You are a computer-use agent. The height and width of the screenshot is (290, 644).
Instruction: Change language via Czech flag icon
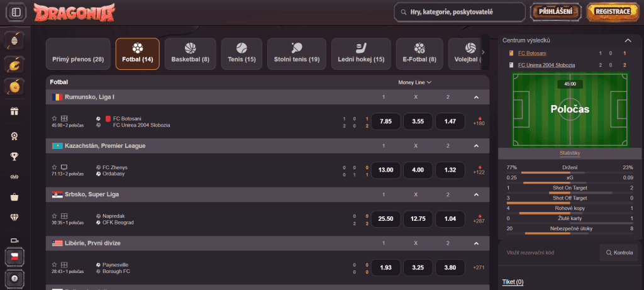tap(14, 257)
